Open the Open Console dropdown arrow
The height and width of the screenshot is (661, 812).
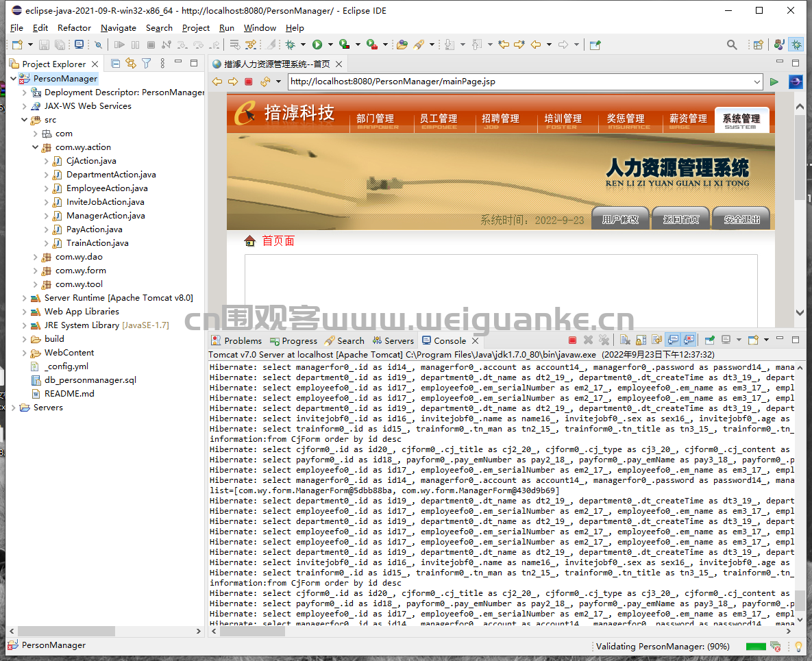coord(766,340)
